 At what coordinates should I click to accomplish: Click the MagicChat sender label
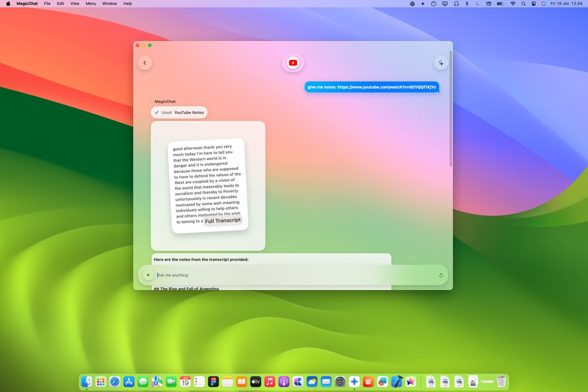click(x=165, y=101)
